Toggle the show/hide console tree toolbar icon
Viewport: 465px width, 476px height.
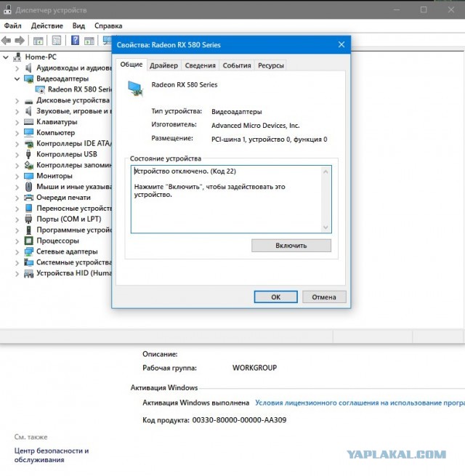coord(38,41)
